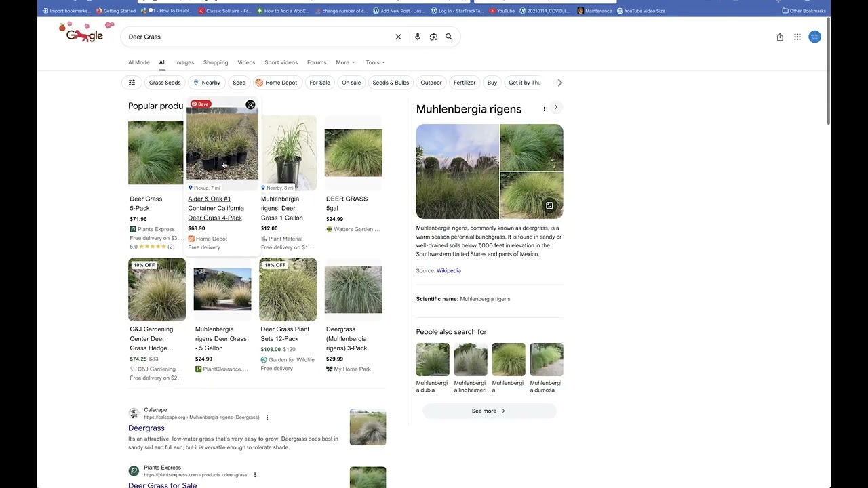Image resolution: width=868 pixels, height=488 pixels.
Task: Open the Deer Grass 5-Pack product image
Action: point(156,153)
